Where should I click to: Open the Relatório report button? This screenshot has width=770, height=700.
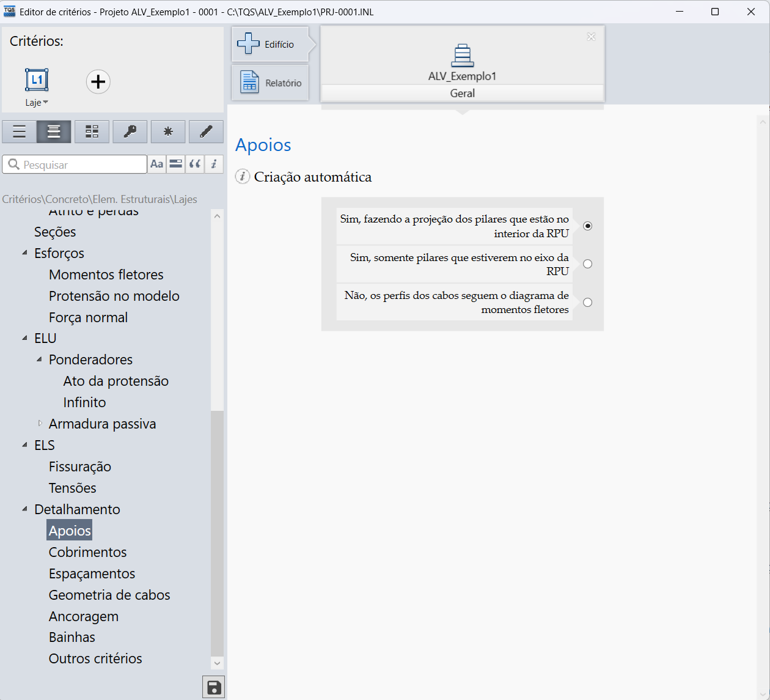pos(270,83)
